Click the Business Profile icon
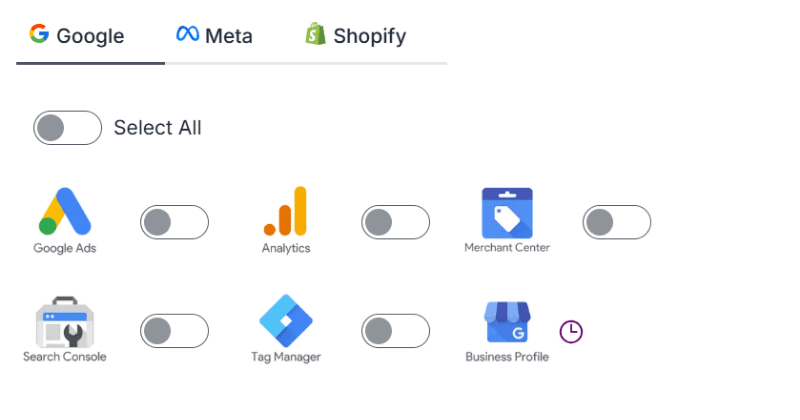 507,322
